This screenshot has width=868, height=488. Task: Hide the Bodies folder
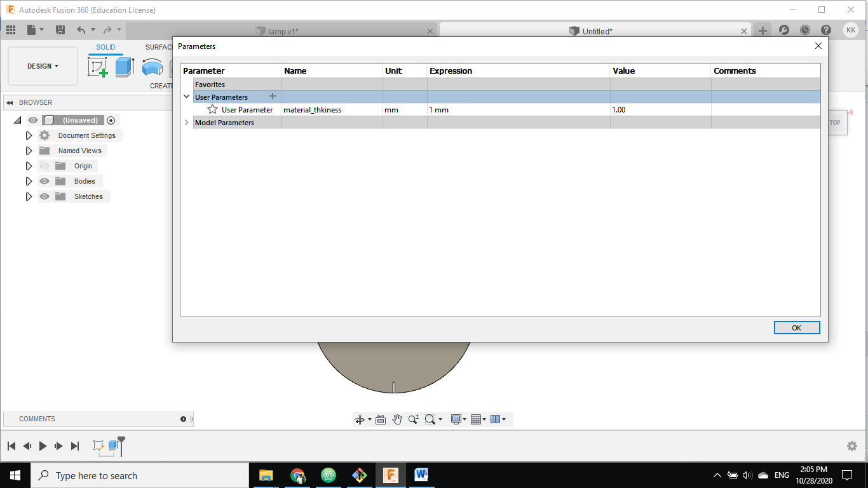(44, 181)
